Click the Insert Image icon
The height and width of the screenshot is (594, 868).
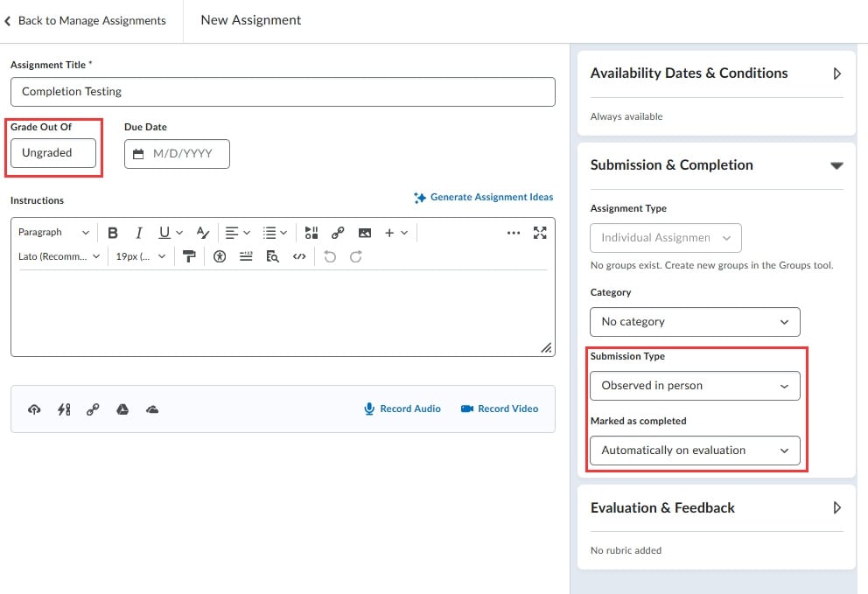pos(364,233)
